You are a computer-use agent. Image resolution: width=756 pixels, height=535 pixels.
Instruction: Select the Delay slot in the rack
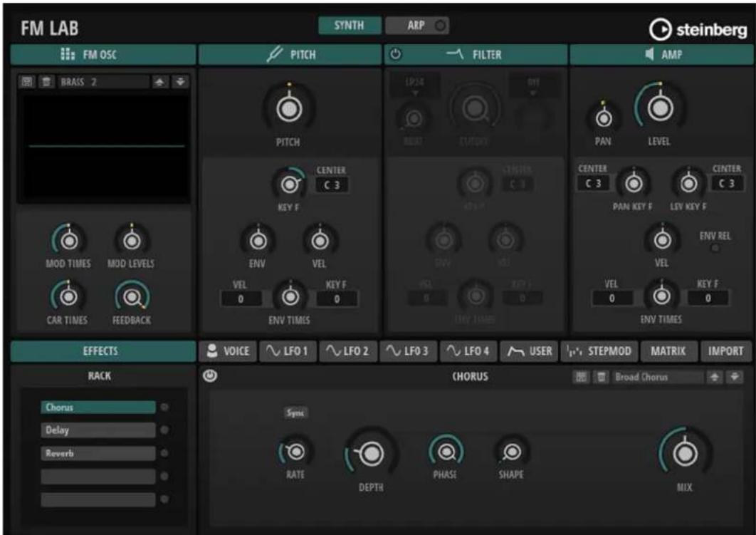(x=98, y=430)
